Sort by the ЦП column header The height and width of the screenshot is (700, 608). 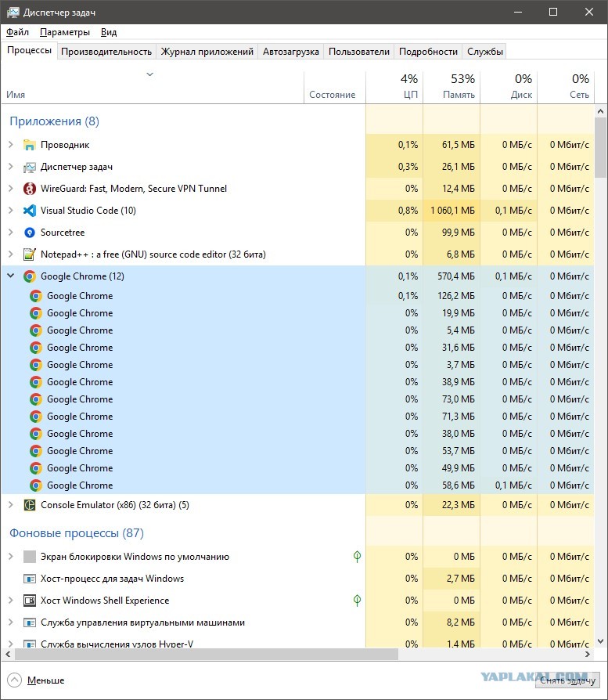tap(394, 87)
